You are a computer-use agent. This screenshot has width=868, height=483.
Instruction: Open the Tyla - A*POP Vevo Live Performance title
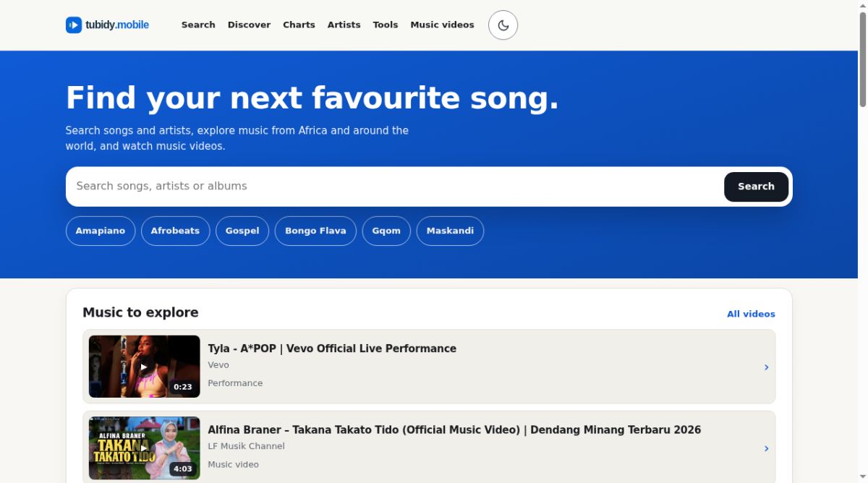332,349
